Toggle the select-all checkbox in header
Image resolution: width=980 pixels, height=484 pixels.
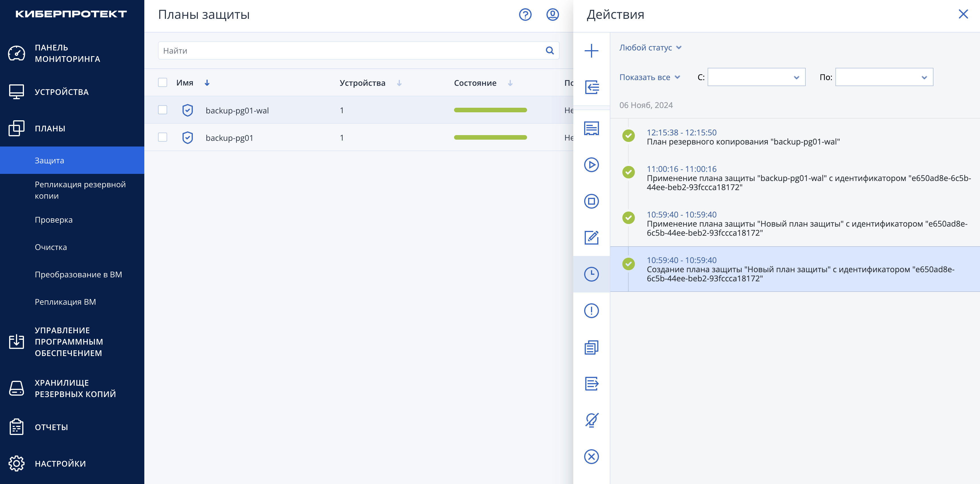tap(163, 82)
